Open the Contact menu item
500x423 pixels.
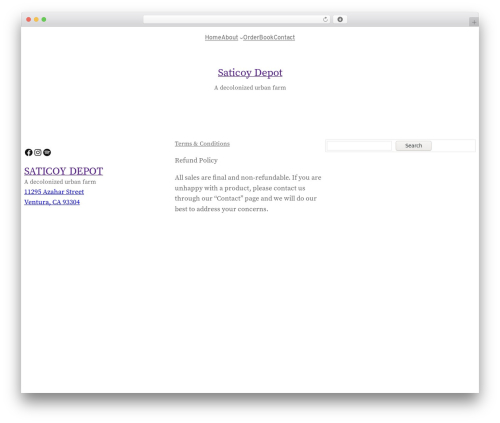tap(284, 37)
